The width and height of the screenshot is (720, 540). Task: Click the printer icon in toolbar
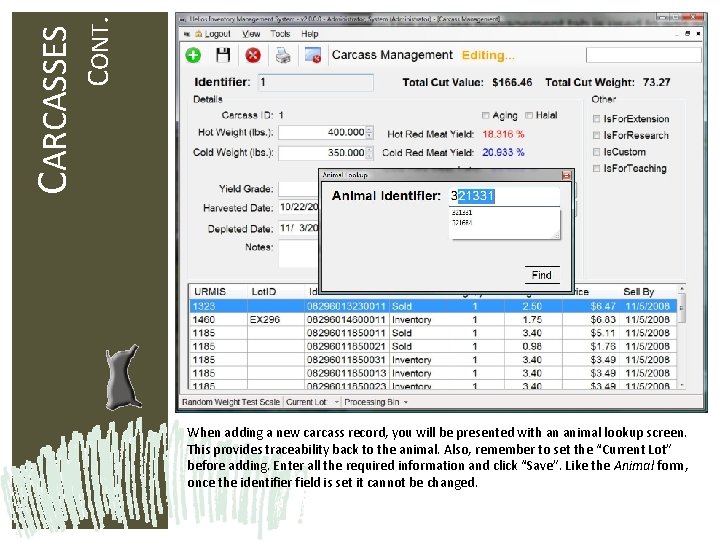tap(283, 56)
